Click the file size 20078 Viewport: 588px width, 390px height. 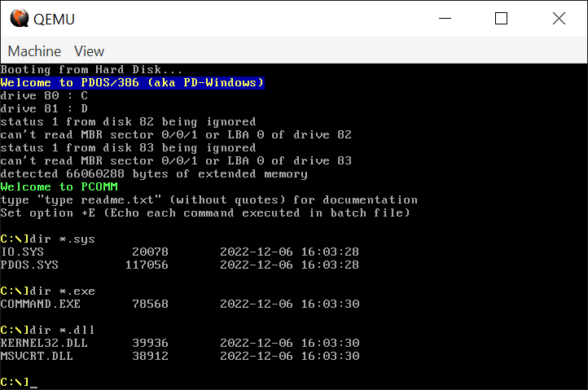[150, 252]
